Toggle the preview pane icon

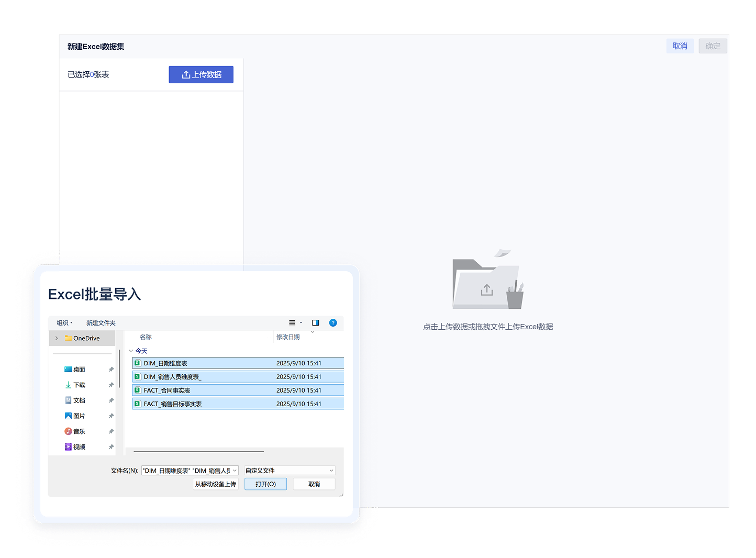pyautogui.click(x=316, y=323)
